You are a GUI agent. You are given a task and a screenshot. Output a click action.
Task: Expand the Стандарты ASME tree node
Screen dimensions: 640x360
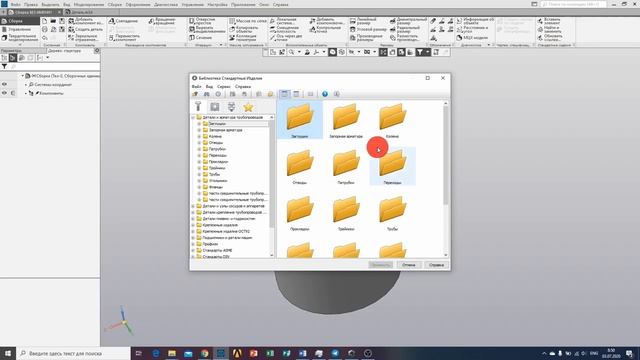193,250
